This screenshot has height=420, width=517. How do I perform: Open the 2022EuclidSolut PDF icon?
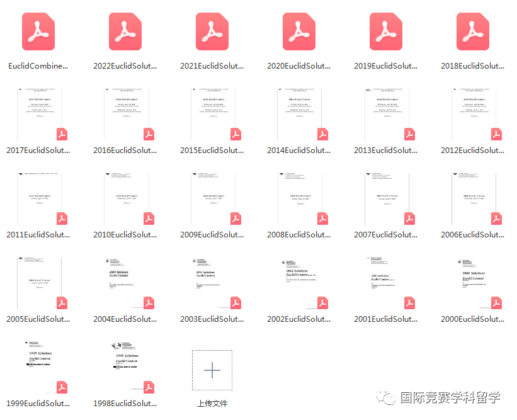coord(125,31)
